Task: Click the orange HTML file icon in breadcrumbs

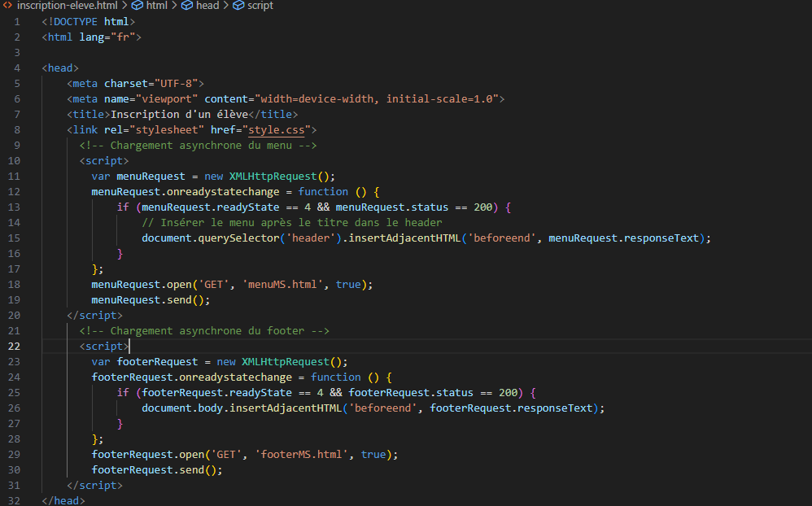Action: [x=7, y=6]
